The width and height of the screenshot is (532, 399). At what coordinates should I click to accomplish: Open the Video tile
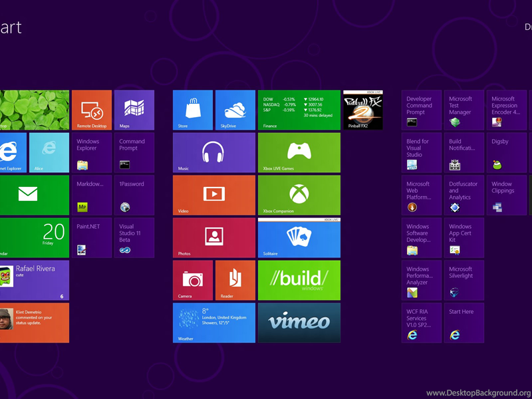click(x=214, y=195)
